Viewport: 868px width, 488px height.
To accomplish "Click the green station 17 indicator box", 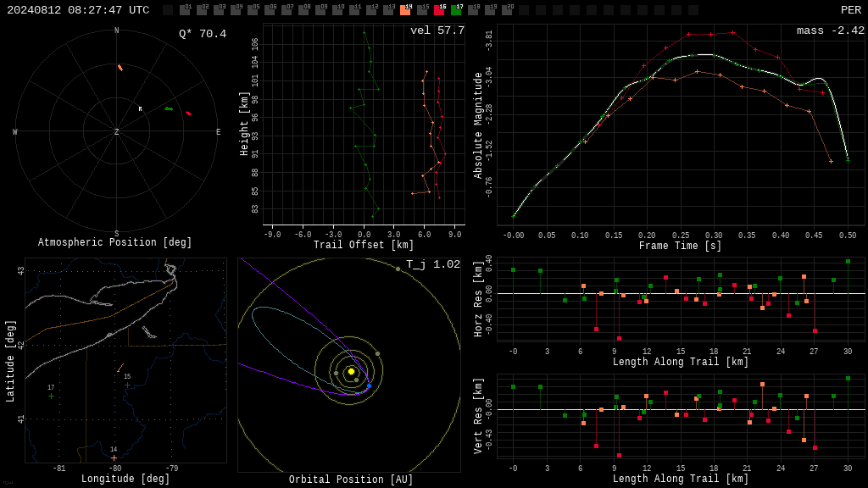I will 457,9.
